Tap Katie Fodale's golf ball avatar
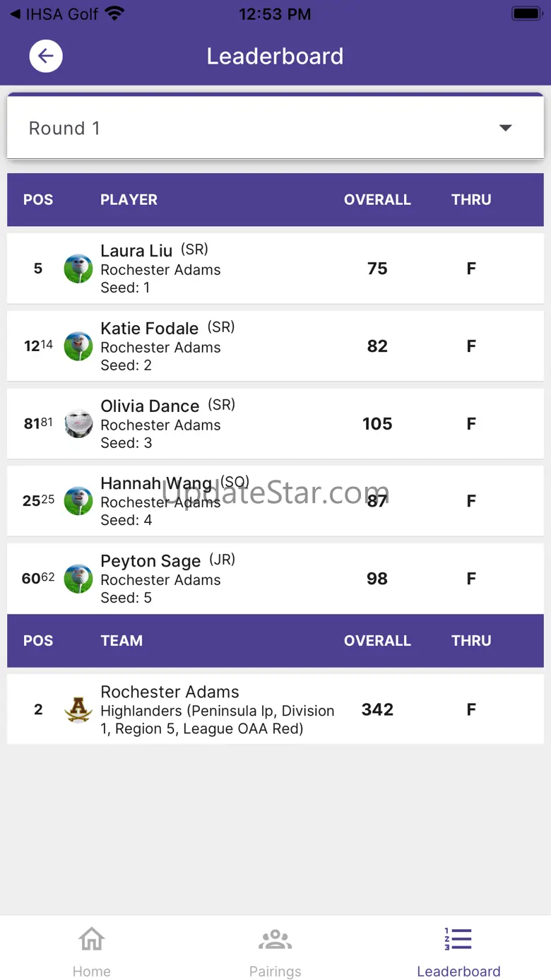551x980 pixels. click(78, 346)
